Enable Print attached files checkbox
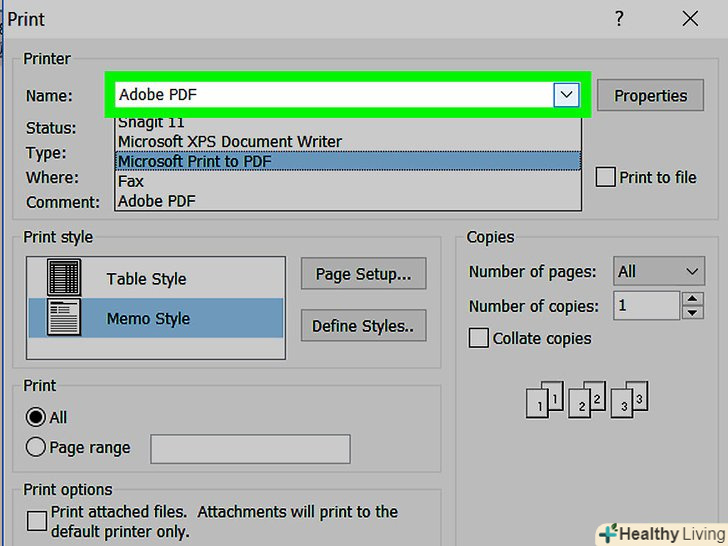 37,521
